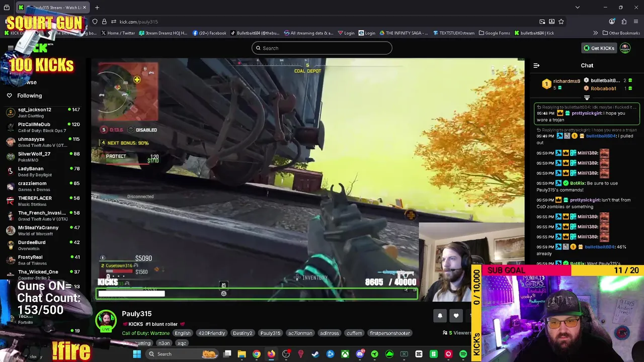
Task: Open MrStealYaGranny channel in Following list
Action: point(43,231)
